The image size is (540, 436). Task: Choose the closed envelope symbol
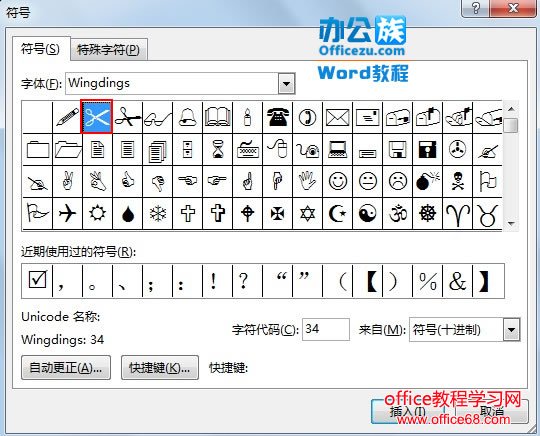[x=338, y=117]
